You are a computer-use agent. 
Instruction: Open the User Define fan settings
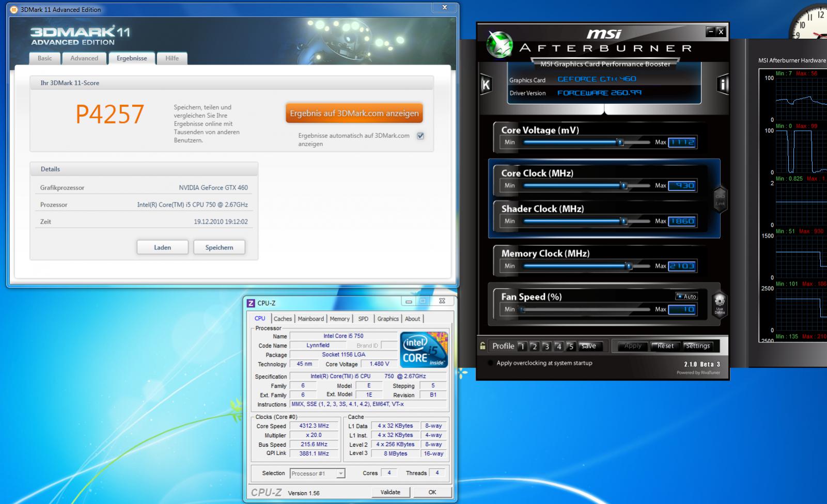(720, 304)
